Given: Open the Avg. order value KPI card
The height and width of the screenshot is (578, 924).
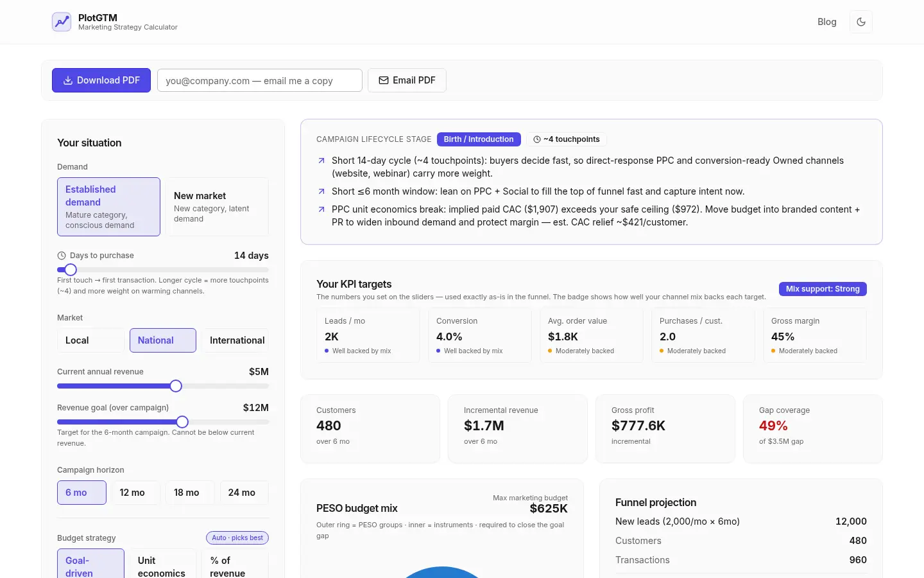Looking at the screenshot, I should (x=592, y=335).
